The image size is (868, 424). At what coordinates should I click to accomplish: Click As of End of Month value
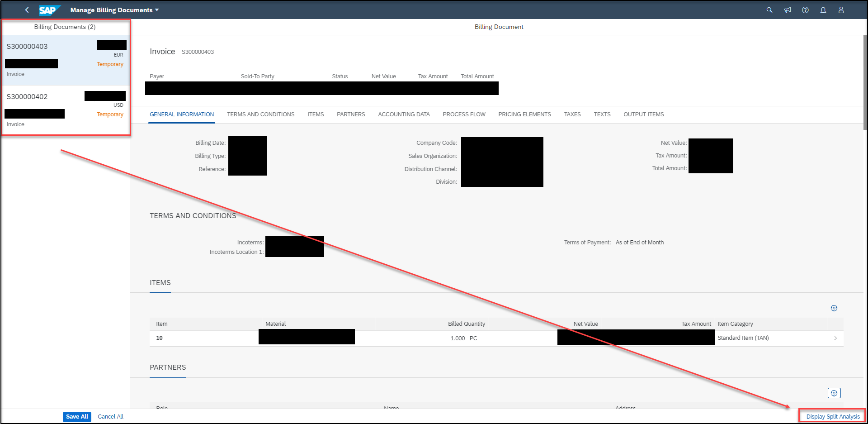click(639, 243)
